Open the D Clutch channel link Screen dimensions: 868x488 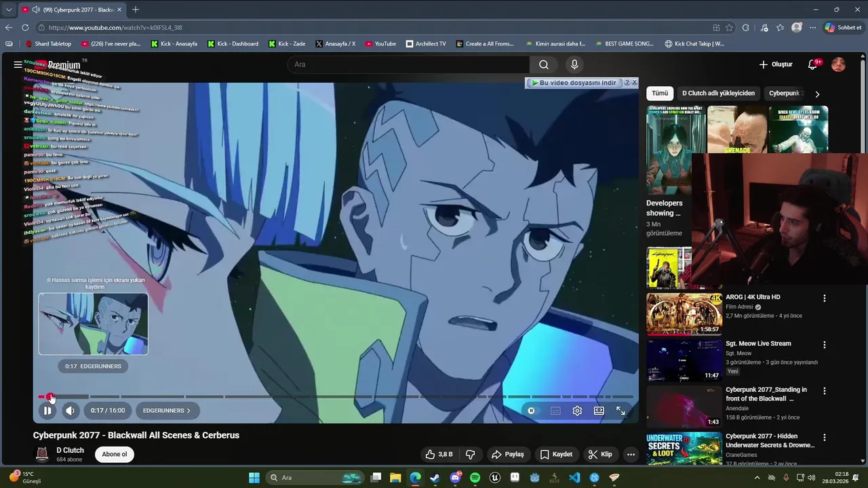click(x=70, y=450)
